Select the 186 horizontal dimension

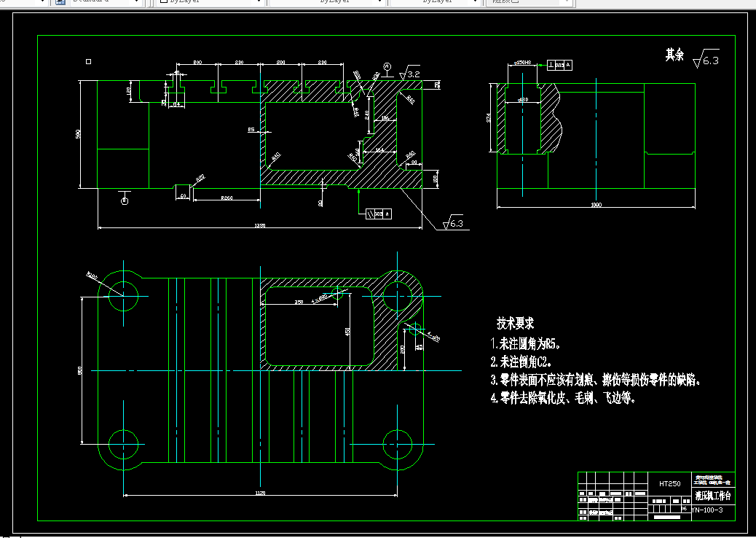[x=385, y=118]
